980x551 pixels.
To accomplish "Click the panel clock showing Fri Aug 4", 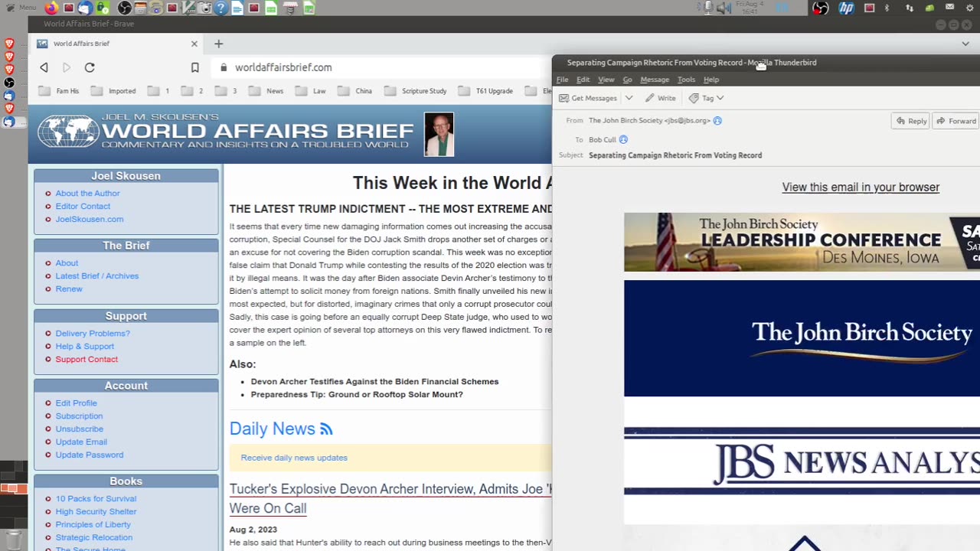I will (749, 8).
